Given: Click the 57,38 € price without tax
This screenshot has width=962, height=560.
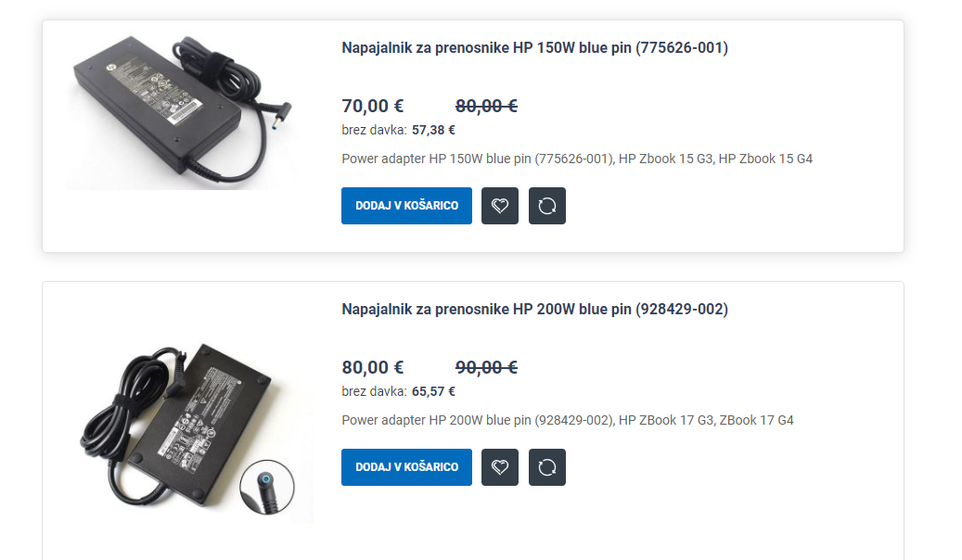Looking at the screenshot, I should point(433,130).
